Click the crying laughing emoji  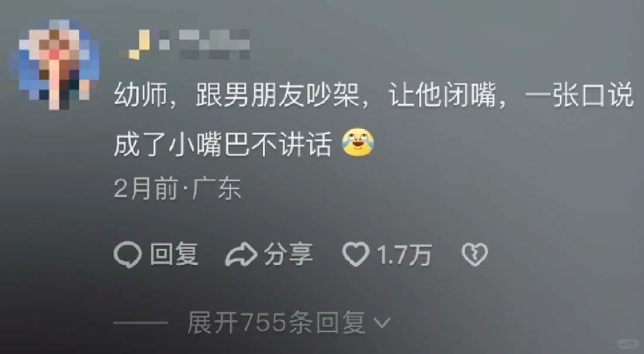point(358,143)
